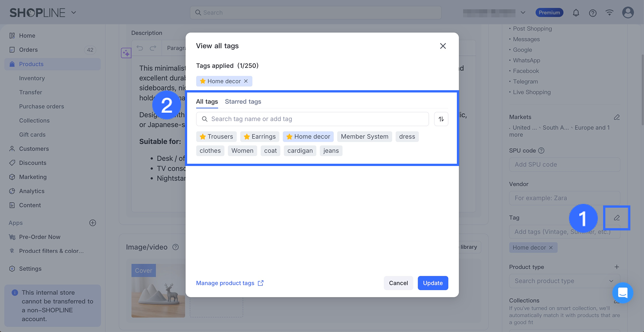Click the Image/video help icon

point(175,247)
